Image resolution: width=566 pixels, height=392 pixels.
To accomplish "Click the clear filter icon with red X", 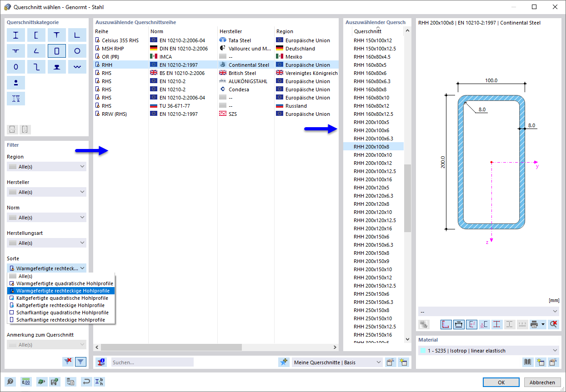I will point(68,361).
